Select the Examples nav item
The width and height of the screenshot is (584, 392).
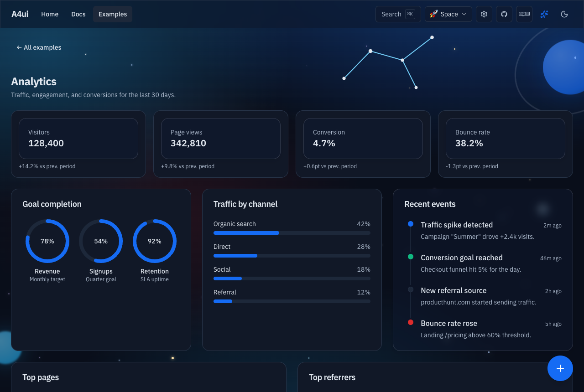click(113, 14)
